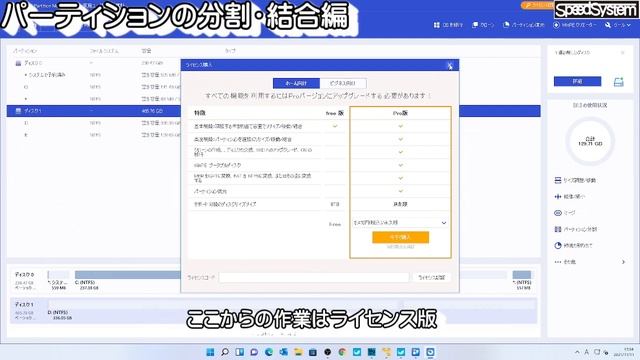Switch to the Business edition tab
The width and height of the screenshot is (640, 360).
tap(343, 83)
